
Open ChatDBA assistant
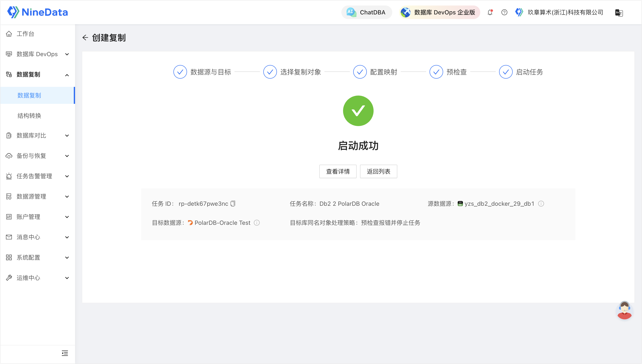point(366,12)
